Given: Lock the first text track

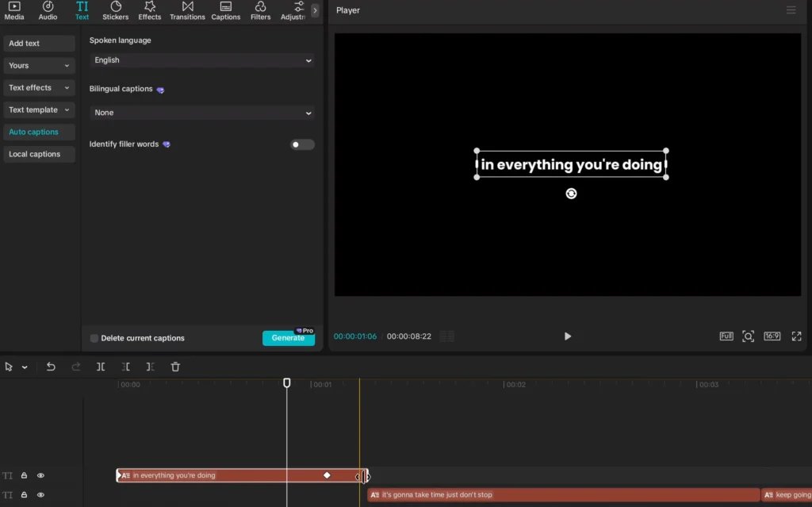Looking at the screenshot, I should click(x=24, y=475).
